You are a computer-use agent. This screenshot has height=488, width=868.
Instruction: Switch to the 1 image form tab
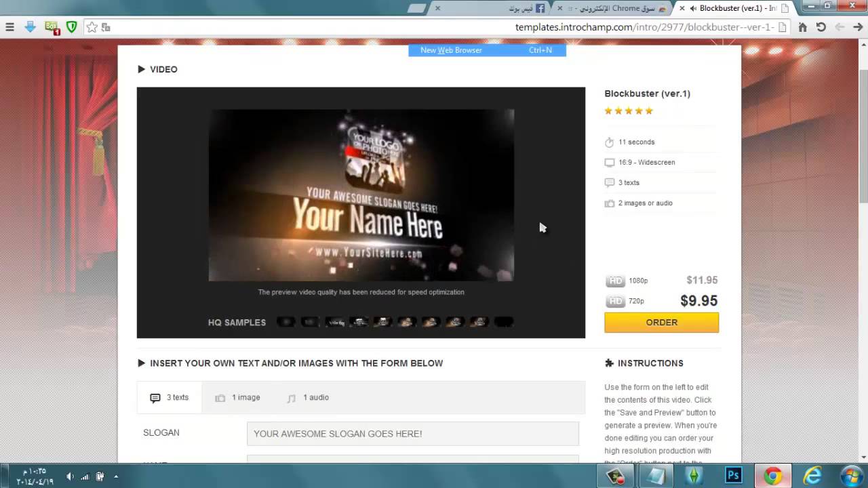[237, 398]
